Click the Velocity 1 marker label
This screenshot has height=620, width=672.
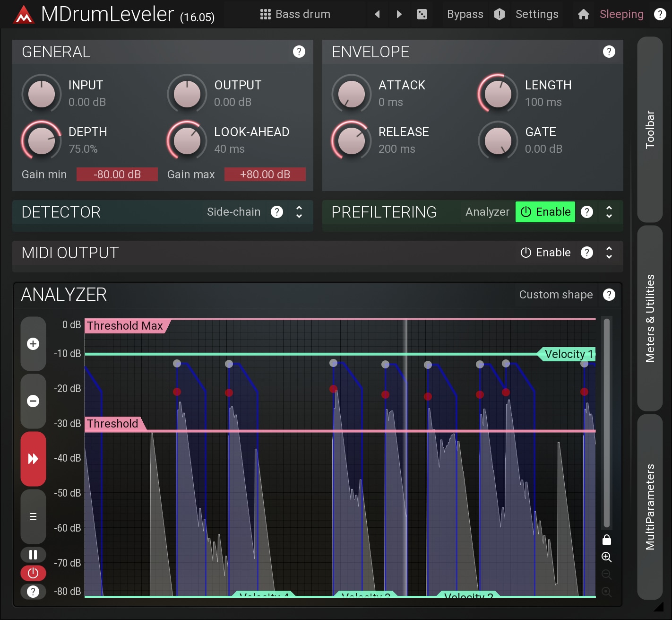[x=567, y=354]
